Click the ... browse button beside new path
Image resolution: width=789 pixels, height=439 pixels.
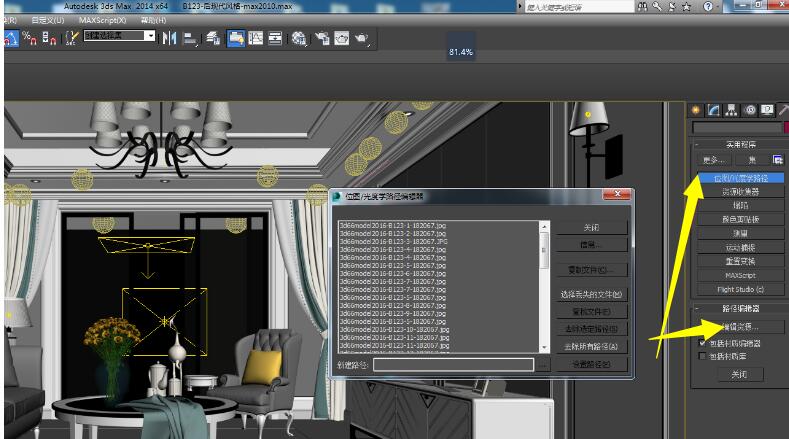coord(543,364)
